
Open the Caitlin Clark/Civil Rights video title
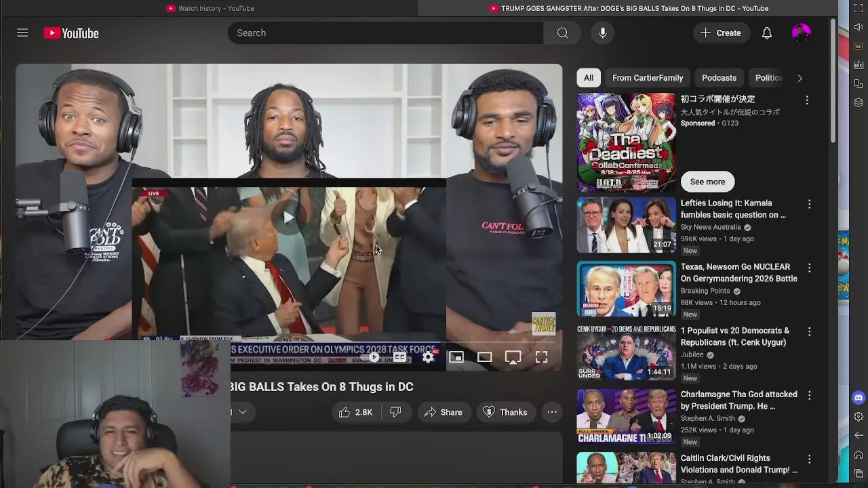click(x=738, y=464)
